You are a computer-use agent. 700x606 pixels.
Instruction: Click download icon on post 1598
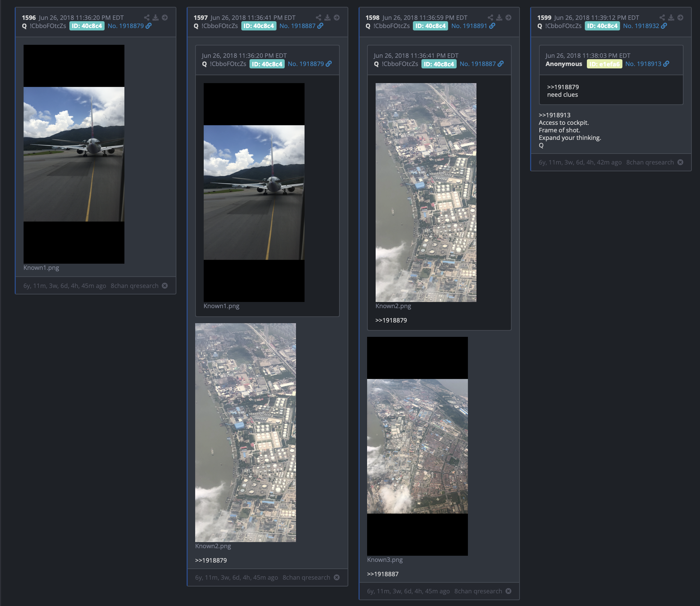499,17
